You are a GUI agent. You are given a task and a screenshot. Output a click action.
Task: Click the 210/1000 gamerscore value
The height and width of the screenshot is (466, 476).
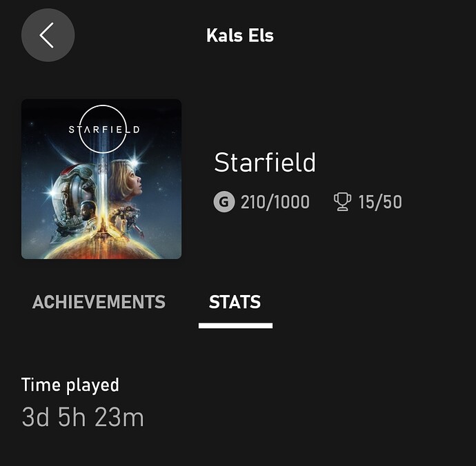[275, 202]
